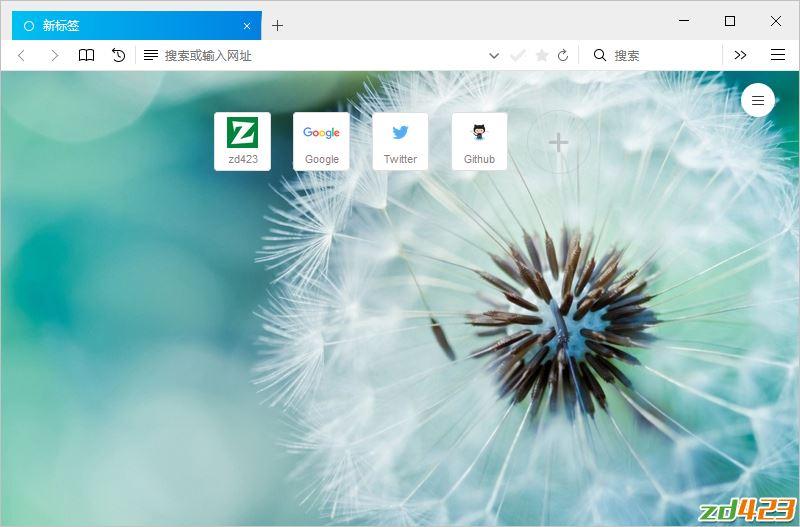800x527 pixels.
Task: Open the Github speed dial tile
Action: [x=480, y=141]
